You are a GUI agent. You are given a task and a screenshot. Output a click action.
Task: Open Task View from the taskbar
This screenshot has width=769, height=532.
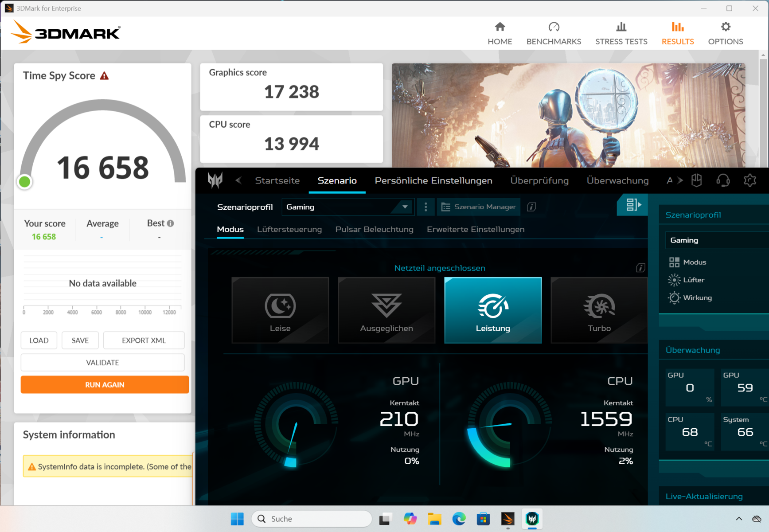tap(385, 519)
